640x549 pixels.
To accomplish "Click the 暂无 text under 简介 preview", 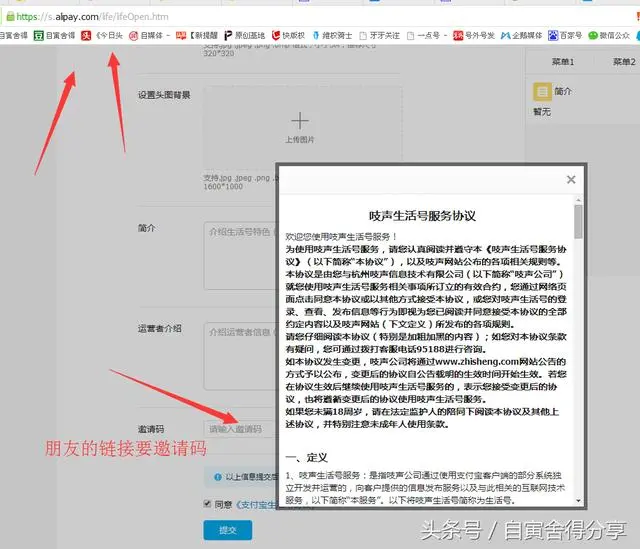I will tap(542, 111).
